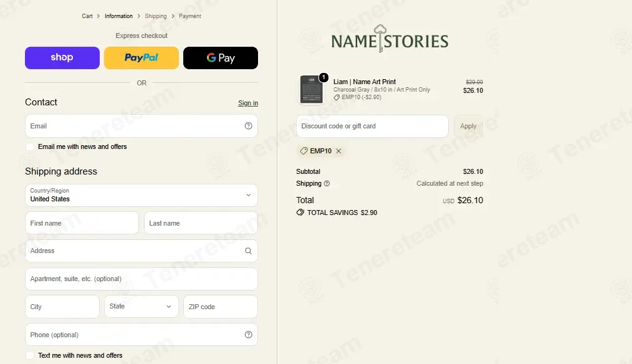The image size is (632, 364).
Task: Focus the Discount code or gift card field
Action: tap(372, 126)
